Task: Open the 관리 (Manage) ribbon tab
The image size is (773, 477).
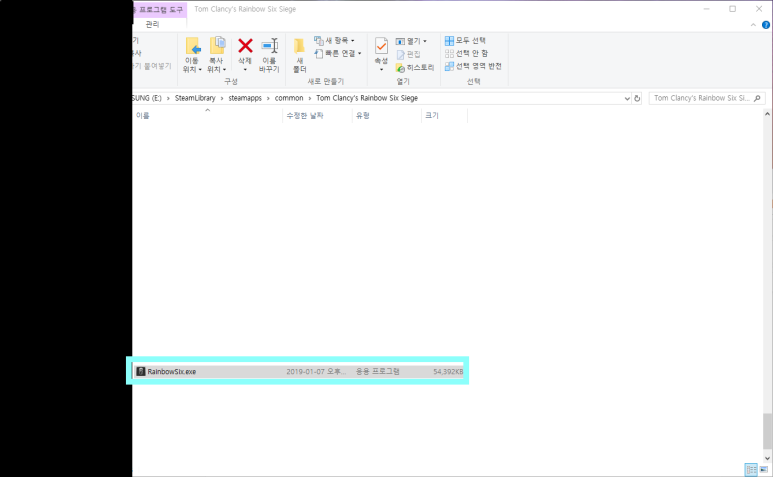Action: pos(152,24)
